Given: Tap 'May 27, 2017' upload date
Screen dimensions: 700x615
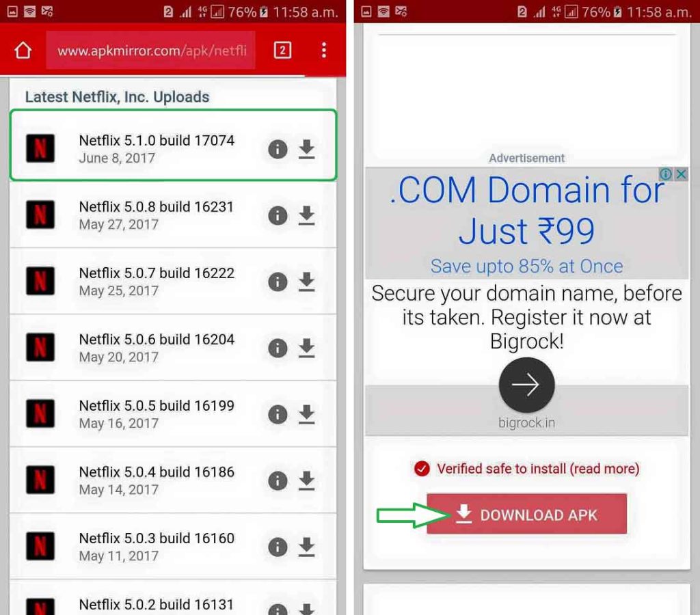Looking at the screenshot, I should 119,225.
